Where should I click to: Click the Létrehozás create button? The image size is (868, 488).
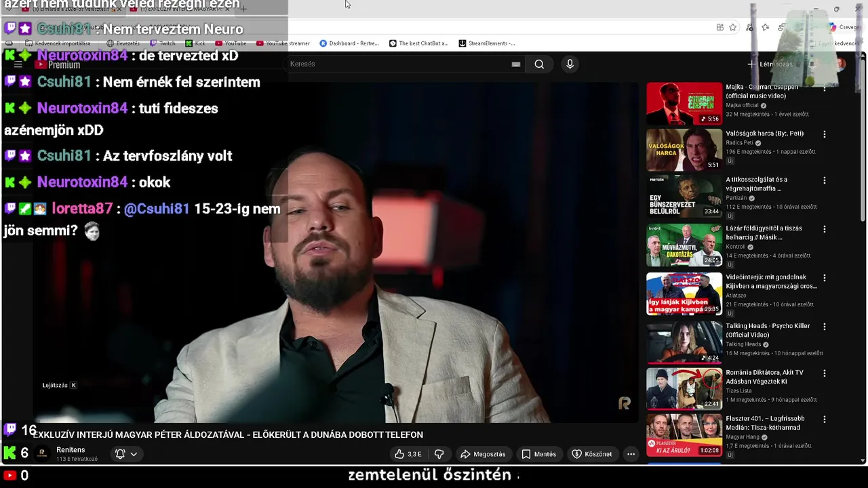(x=770, y=64)
